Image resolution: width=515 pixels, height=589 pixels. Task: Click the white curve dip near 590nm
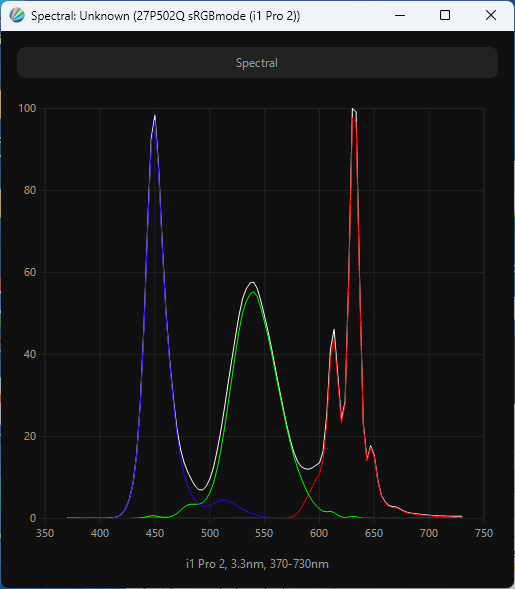308,469
